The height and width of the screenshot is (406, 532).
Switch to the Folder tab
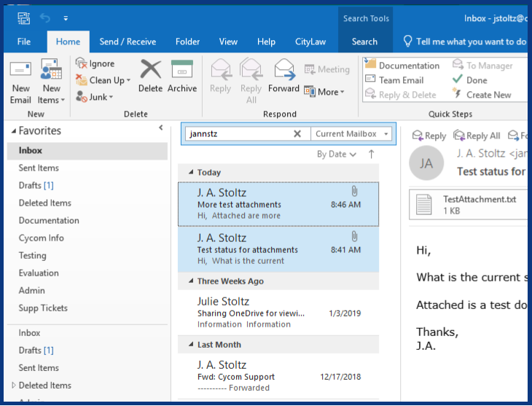(187, 42)
